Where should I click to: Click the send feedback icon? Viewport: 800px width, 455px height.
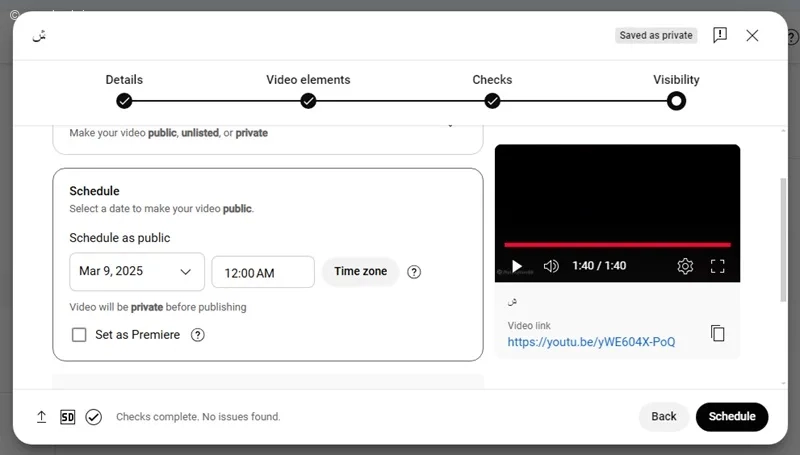coord(719,35)
